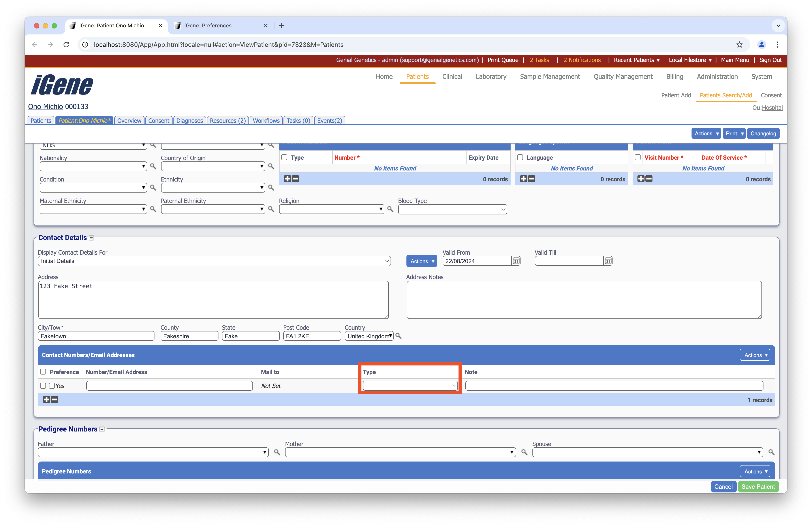The height and width of the screenshot is (526, 812).
Task: Tick the Yes preference checkbox
Action: click(x=52, y=386)
